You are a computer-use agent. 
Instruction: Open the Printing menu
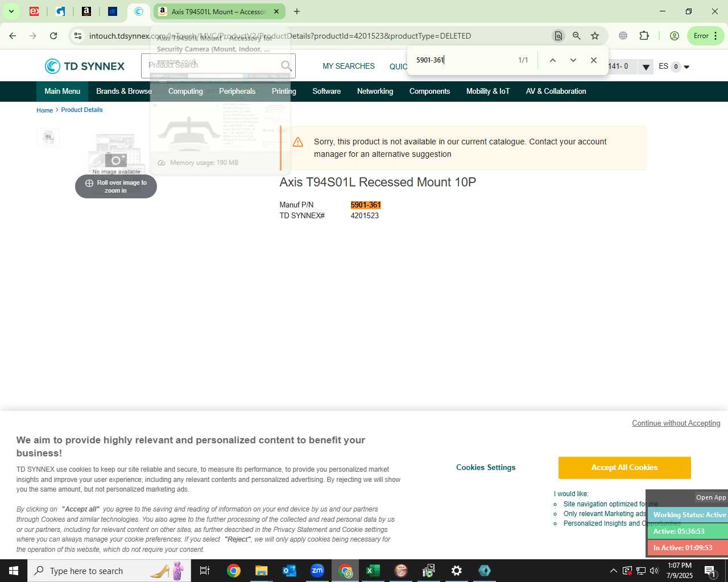tap(284, 91)
